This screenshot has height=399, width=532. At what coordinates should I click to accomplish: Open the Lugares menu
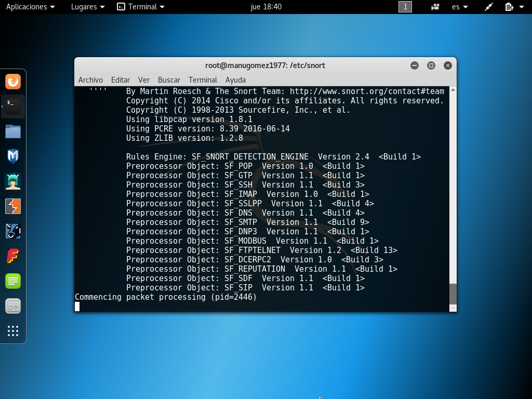pos(86,7)
